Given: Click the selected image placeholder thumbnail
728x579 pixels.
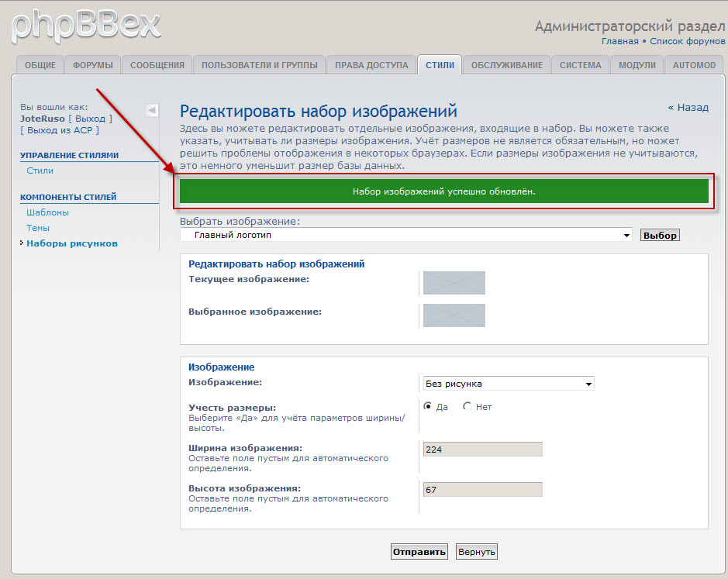Looking at the screenshot, I should (x=454, y=315).
